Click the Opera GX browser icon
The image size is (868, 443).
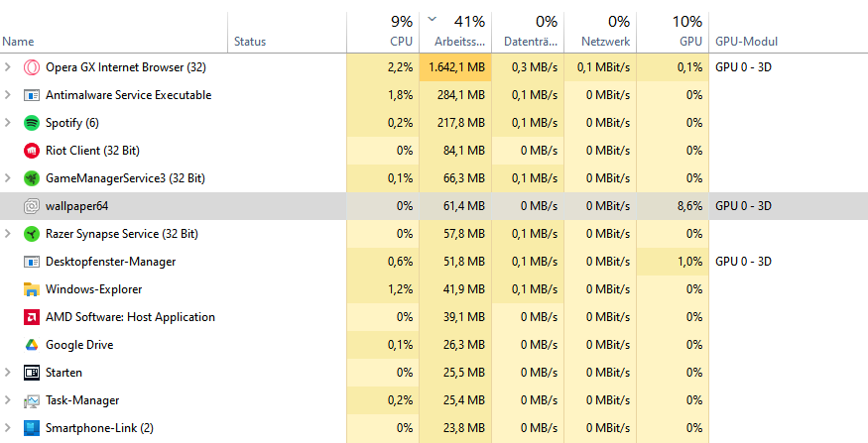point(32,67)
